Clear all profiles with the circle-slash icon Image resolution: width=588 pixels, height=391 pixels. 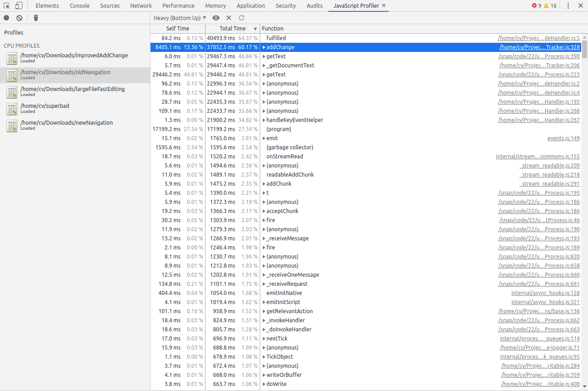19,18
